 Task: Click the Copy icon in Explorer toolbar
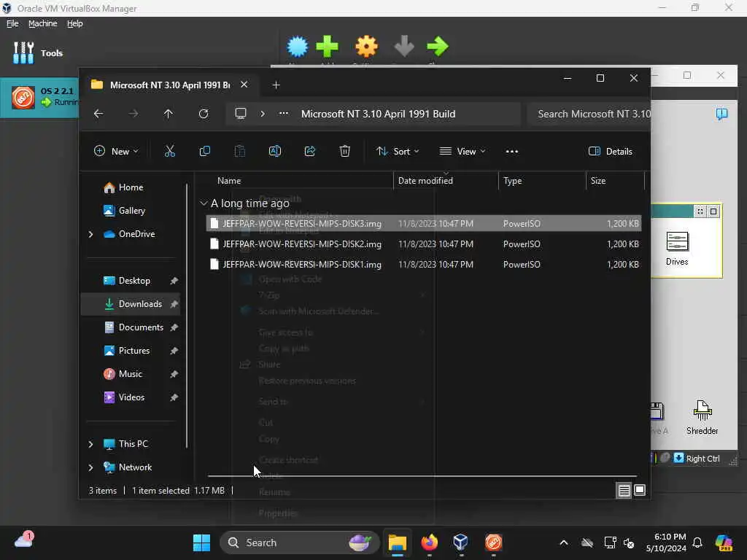pos(205,152)
